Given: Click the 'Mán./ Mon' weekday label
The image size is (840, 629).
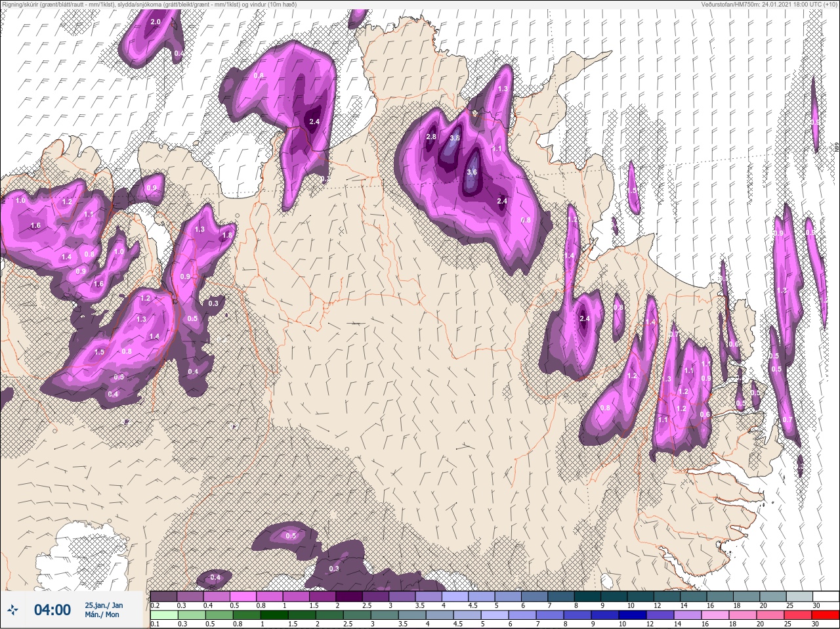Looking at the screenshot, I should (102, 615).
